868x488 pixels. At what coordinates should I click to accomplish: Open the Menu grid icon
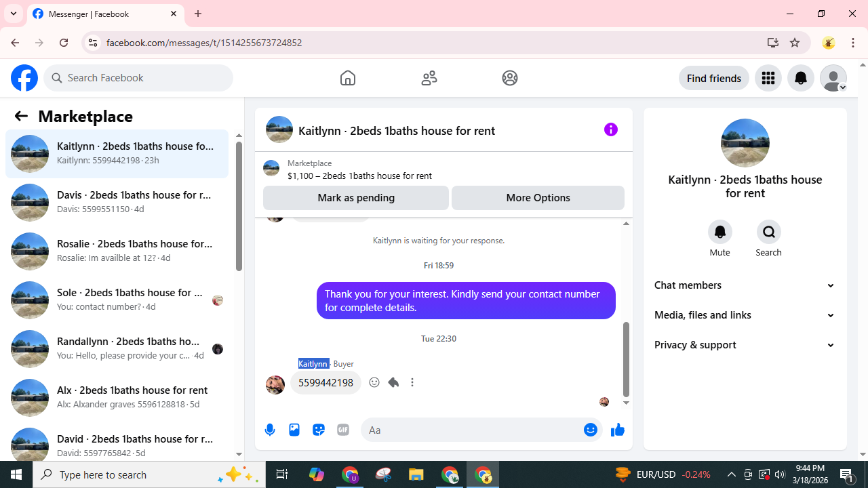tap(768, 78)
